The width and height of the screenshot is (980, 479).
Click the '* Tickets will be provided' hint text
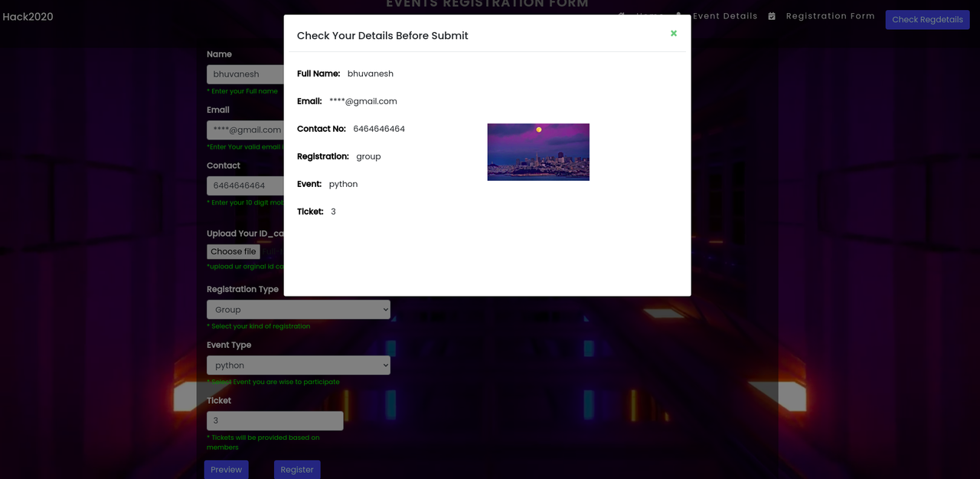(x=263, y=442)
